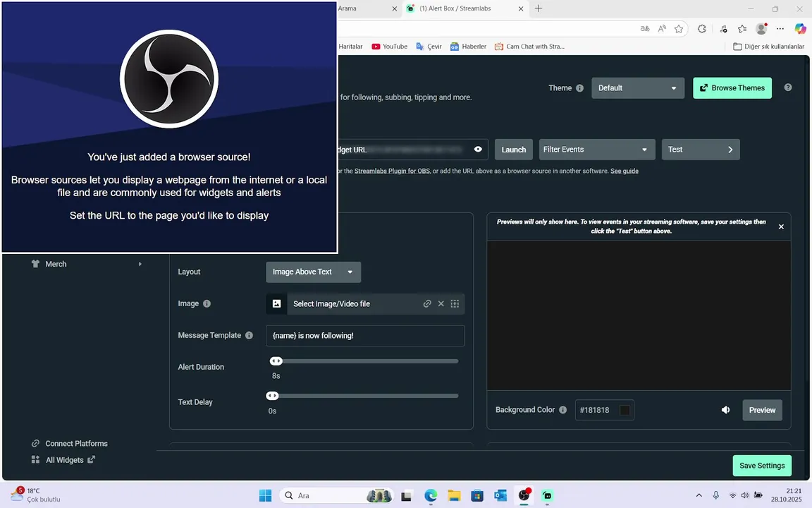The width and height of the screenshot is (812, 508).
Task: Open Microsoft Store from the taskbar
Action: 477,495
